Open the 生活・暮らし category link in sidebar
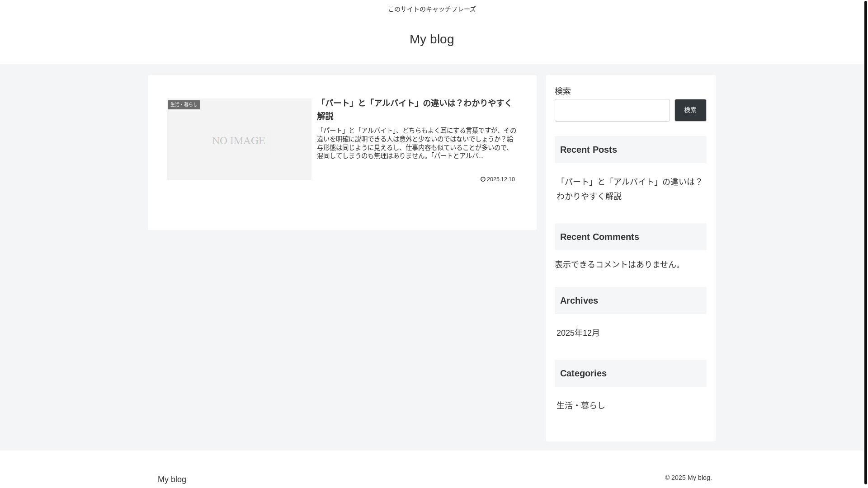This screenshot has height=488, width=868. tap(580, 406)
